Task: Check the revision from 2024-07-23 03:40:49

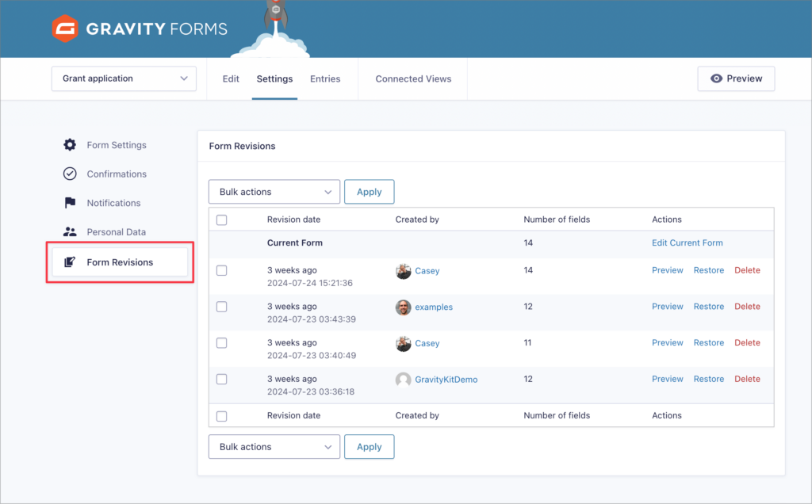Action: (222, 343)
